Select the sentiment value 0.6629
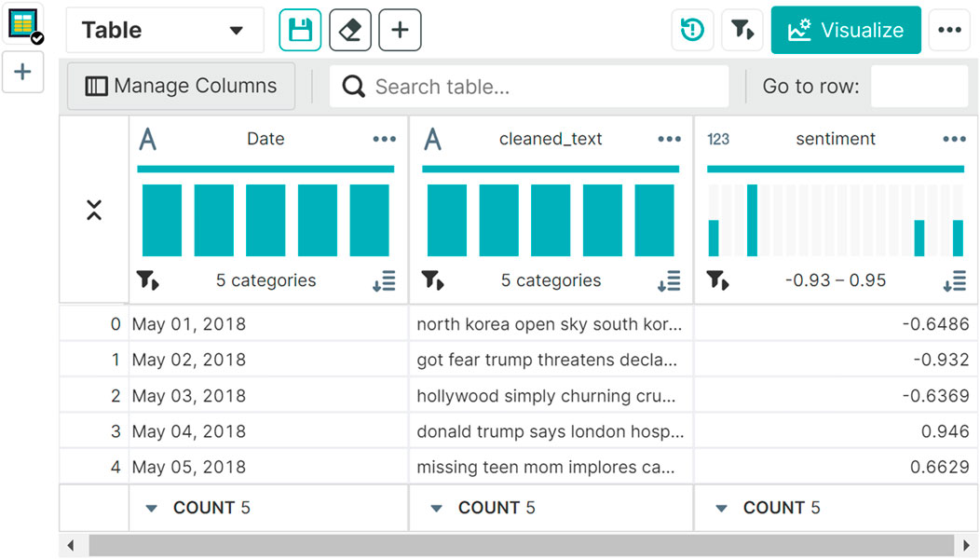Screen dimensions: 980x559 click(836, 467)
